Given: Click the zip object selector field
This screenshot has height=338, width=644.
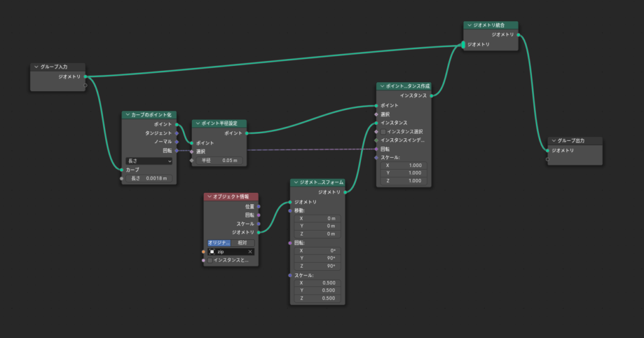Looking at the screenshot, I should [231, 252].
